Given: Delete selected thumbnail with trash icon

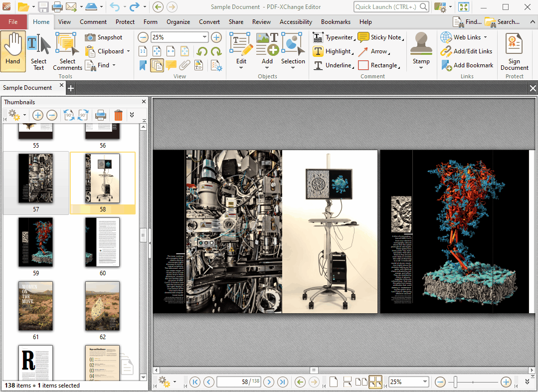Looking at the screenshot, I should 118,115.
